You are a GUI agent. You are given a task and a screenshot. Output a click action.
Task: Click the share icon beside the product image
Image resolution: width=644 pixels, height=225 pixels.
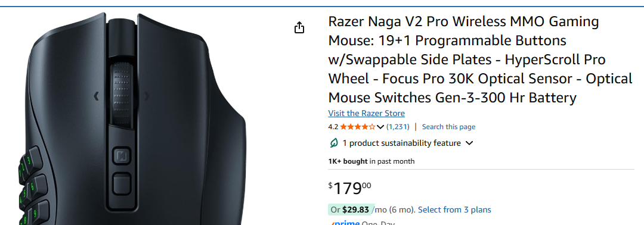click(x=299, y=27)
